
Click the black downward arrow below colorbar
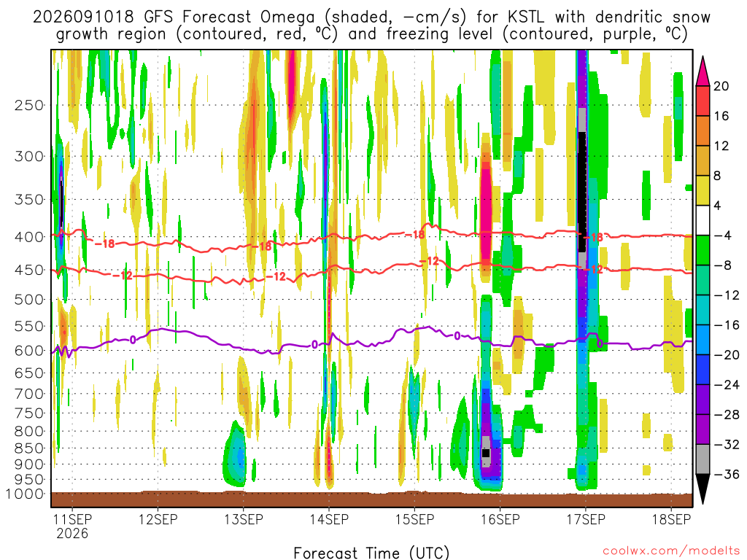(x=703, y=489)
